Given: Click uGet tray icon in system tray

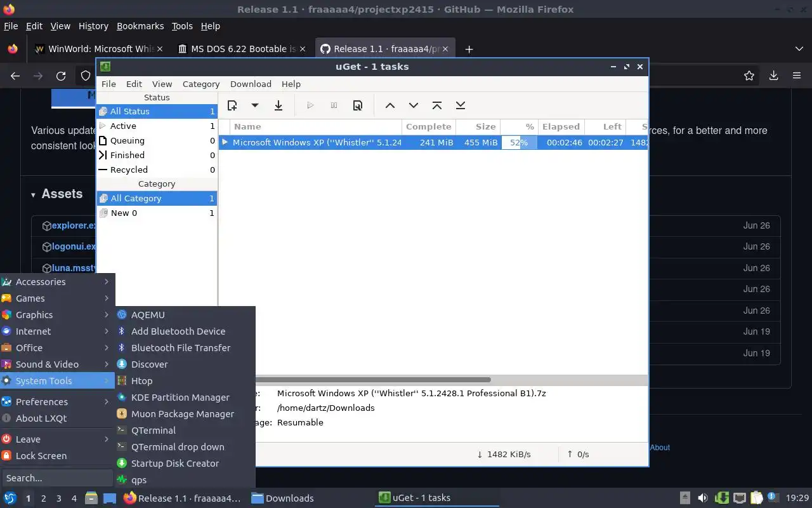Looking at the screenshot, I should pos(721,498).
